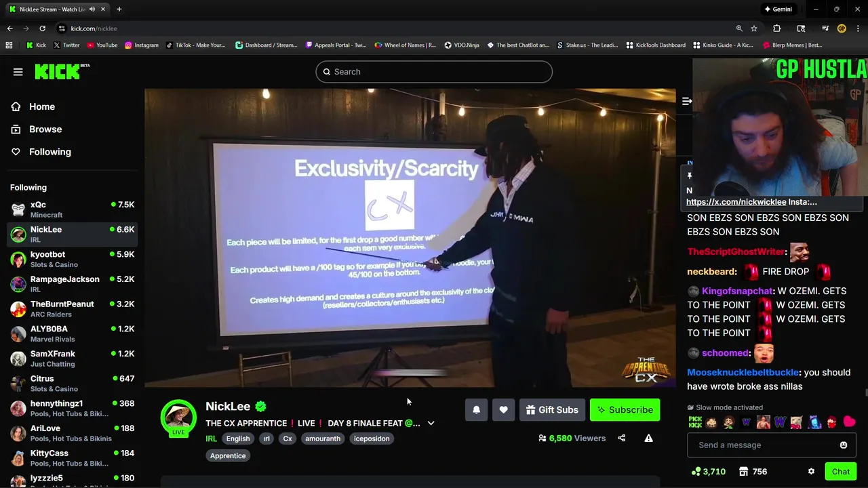
Task: Click the browser zoom magnifier icon
Action: pyautogui.click(x=739, y=28)
